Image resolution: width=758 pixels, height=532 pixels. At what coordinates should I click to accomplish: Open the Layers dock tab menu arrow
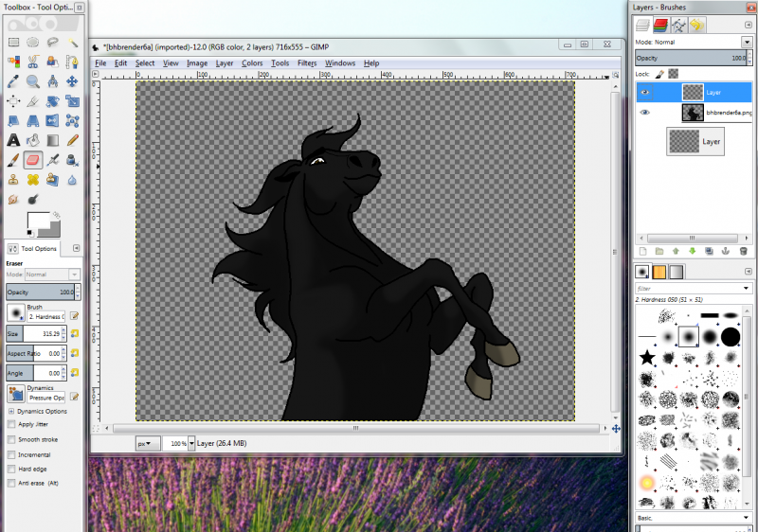pos(749,25)
